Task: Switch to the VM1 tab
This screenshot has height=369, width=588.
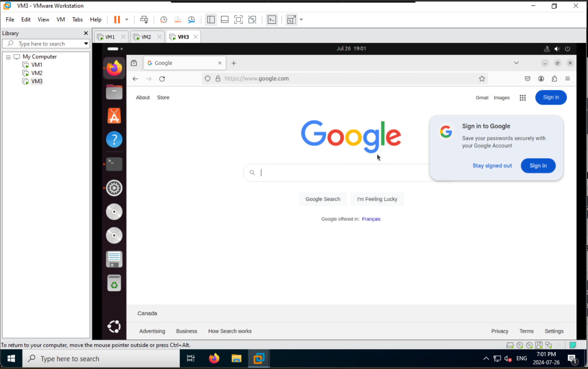Action: [x=110, y=37]
